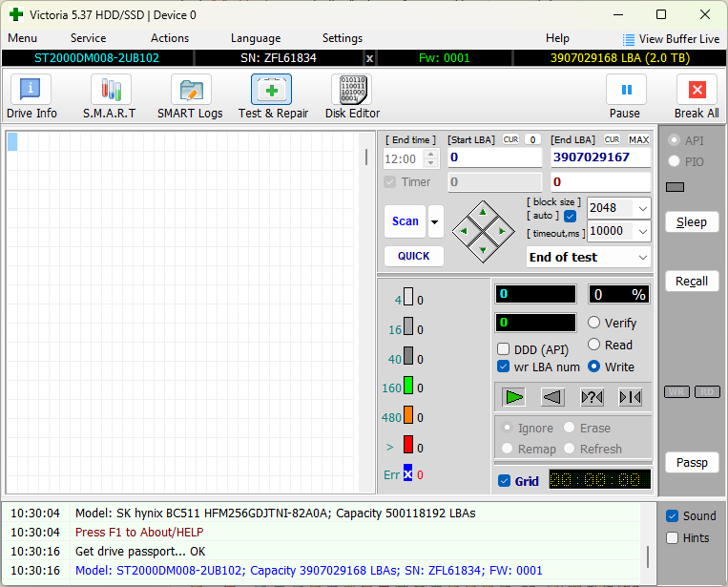Open the End of test dropdown
Screen dimensions: 728x587
tap(643, 257)
